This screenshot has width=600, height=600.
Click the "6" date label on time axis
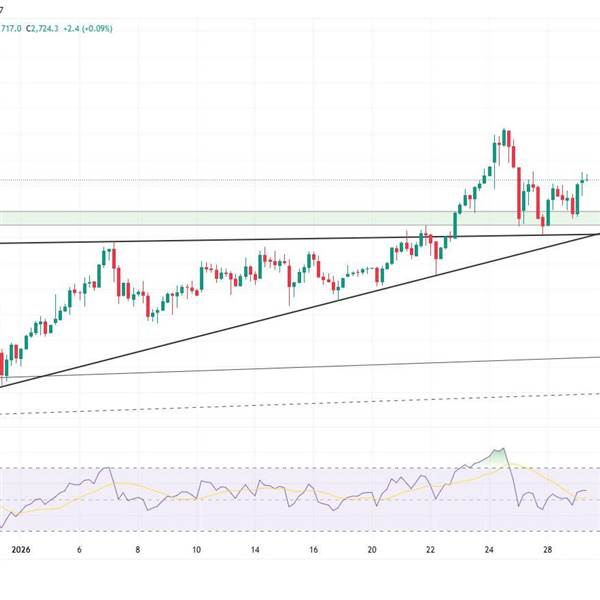[x=79, y=550]
